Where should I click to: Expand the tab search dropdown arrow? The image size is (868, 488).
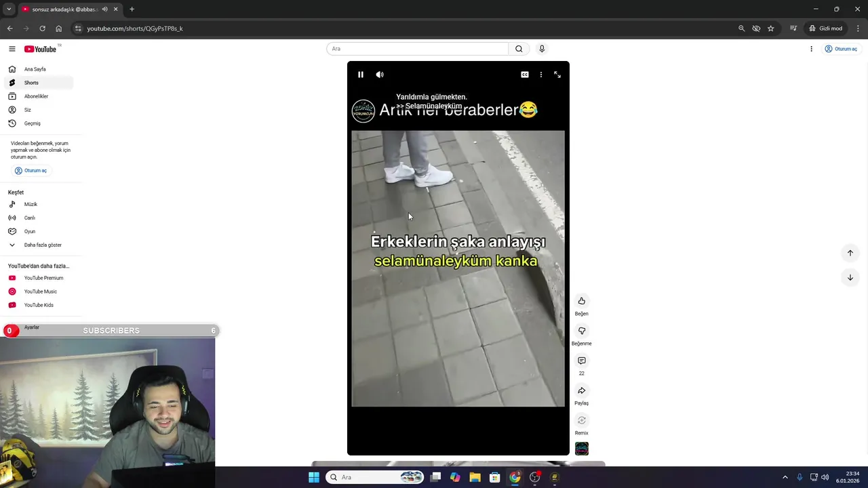9,9
